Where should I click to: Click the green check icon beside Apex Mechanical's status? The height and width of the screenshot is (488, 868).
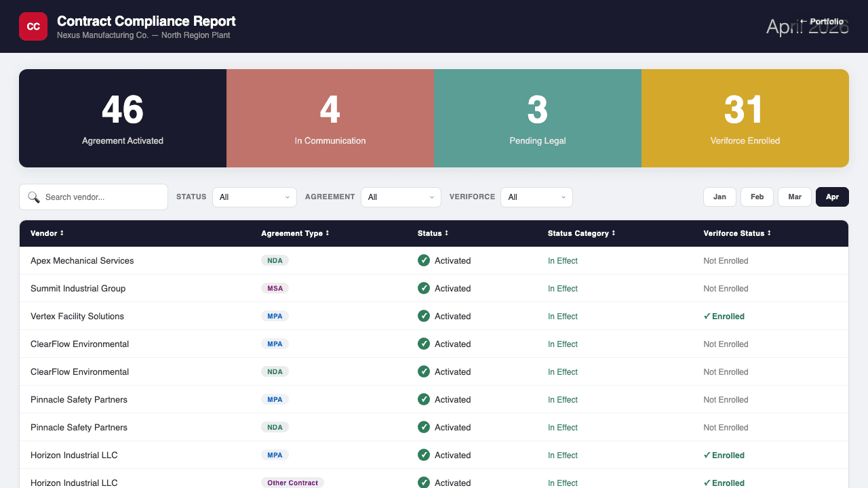tap(423, 260)
